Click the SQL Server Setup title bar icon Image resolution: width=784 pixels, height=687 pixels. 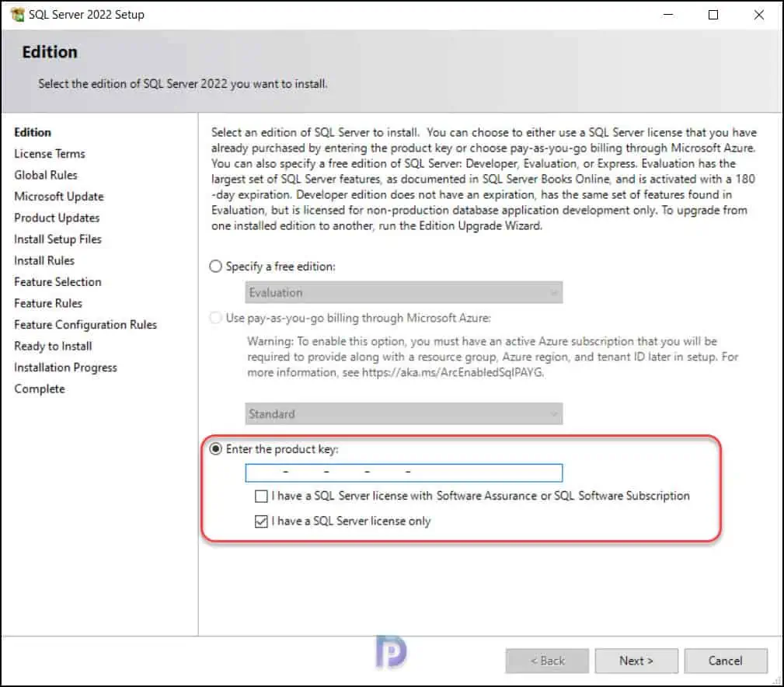17,15
